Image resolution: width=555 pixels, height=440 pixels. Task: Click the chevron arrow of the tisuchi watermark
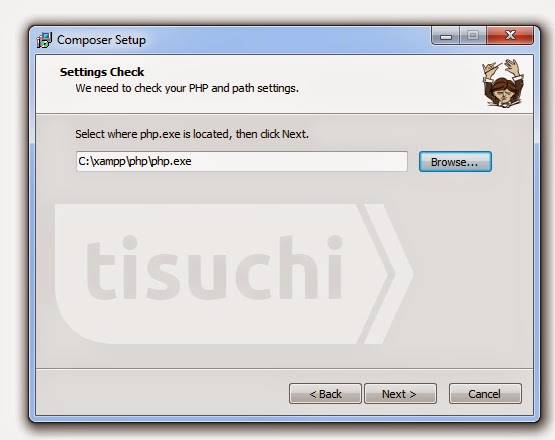click(385, 274)
